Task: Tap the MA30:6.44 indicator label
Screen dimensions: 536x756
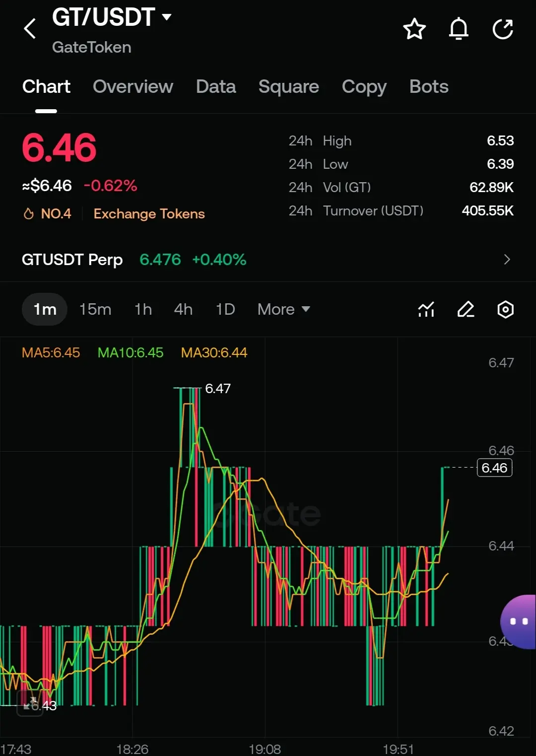Action: click(214, 352)
